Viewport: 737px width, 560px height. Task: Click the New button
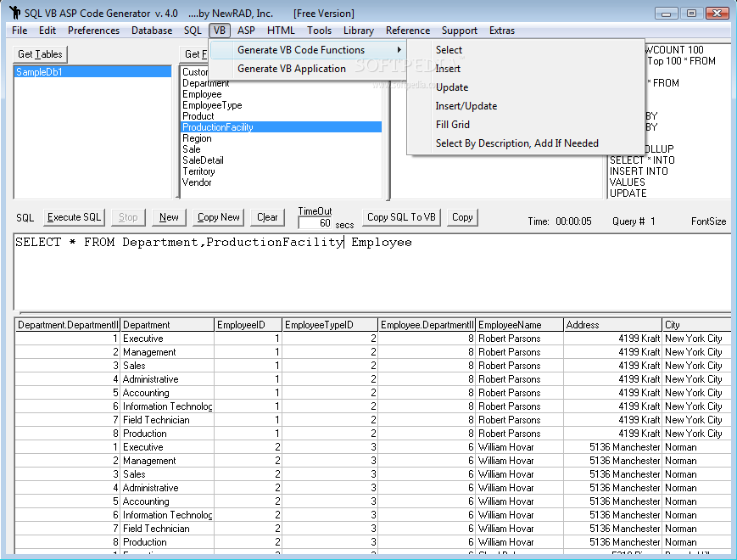[169, 217]
